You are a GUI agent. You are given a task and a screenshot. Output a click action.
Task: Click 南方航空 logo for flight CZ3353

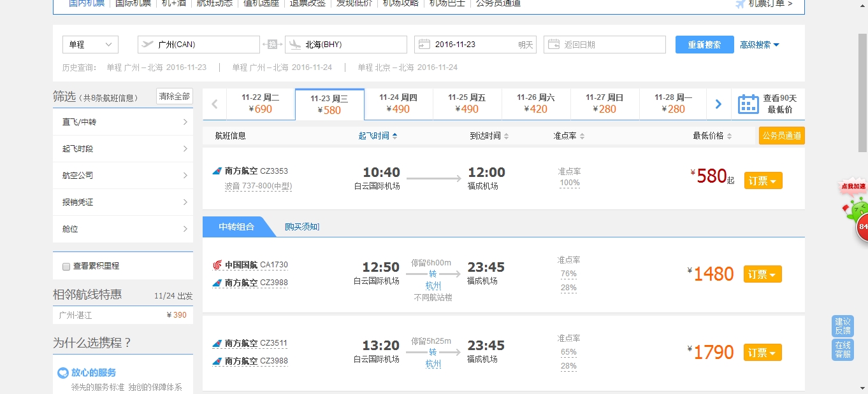point(217,171)
